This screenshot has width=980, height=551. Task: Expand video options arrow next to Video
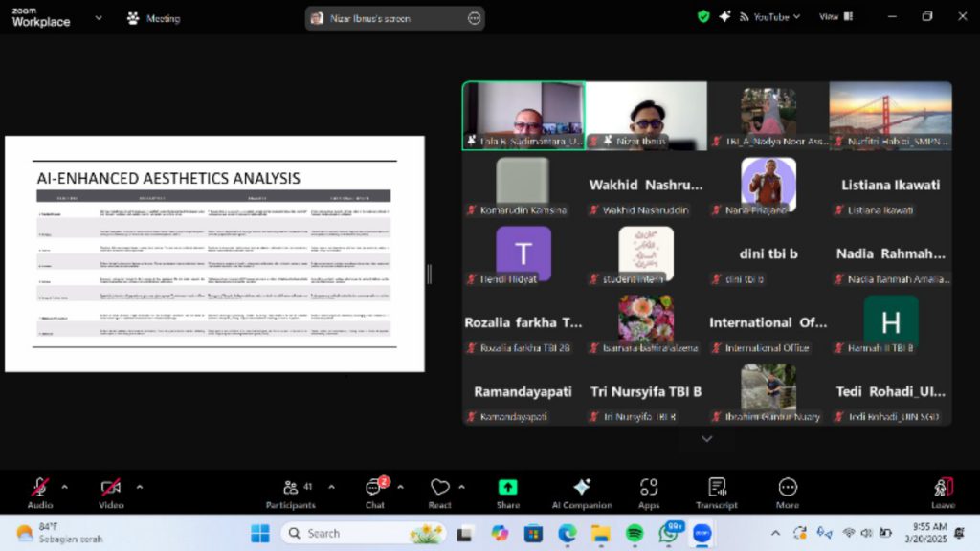tap(140, 487)
